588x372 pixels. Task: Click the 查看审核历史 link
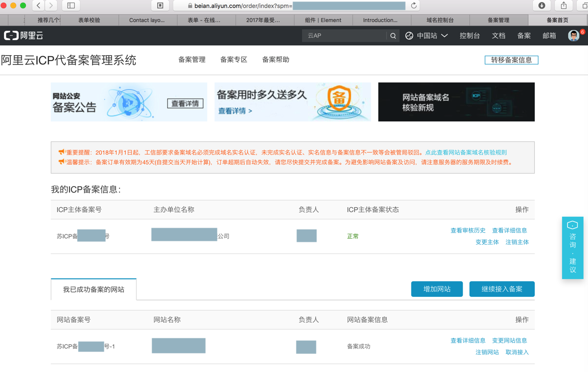click(468, 231)
